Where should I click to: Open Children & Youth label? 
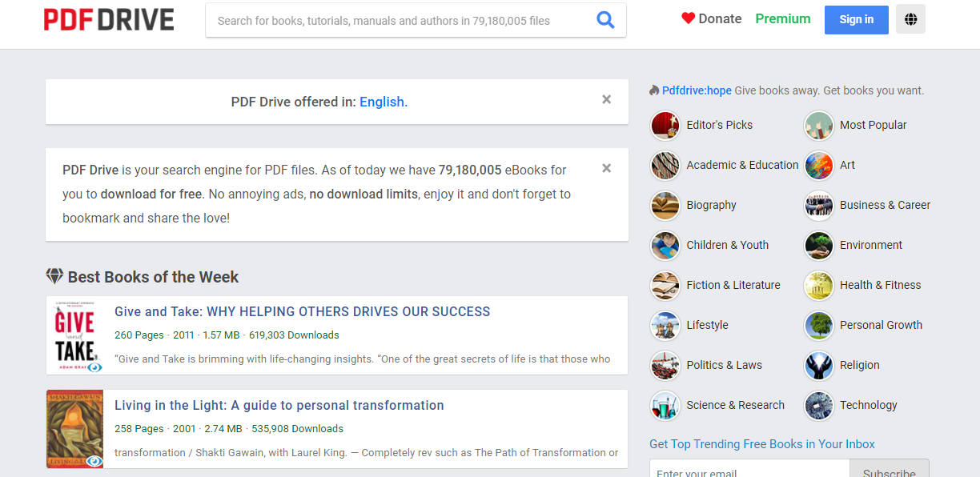pyautogui.click(x=727, y=245)
